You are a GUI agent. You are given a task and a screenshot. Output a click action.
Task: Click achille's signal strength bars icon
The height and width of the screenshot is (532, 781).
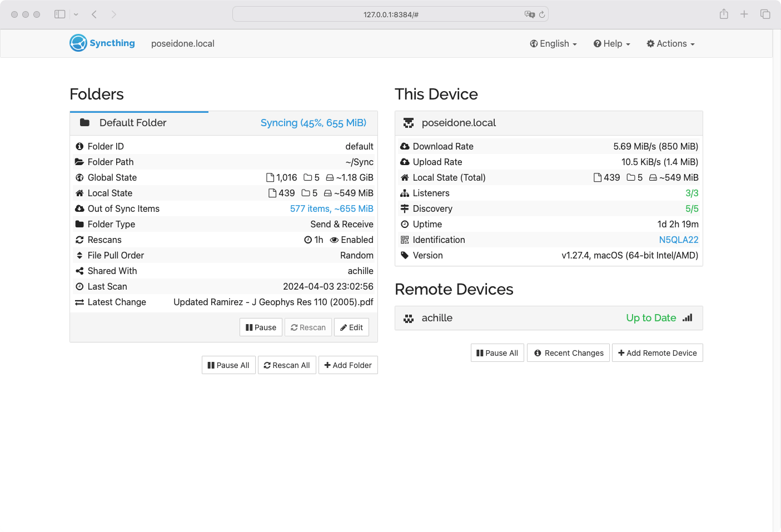(x=688, y=318)
